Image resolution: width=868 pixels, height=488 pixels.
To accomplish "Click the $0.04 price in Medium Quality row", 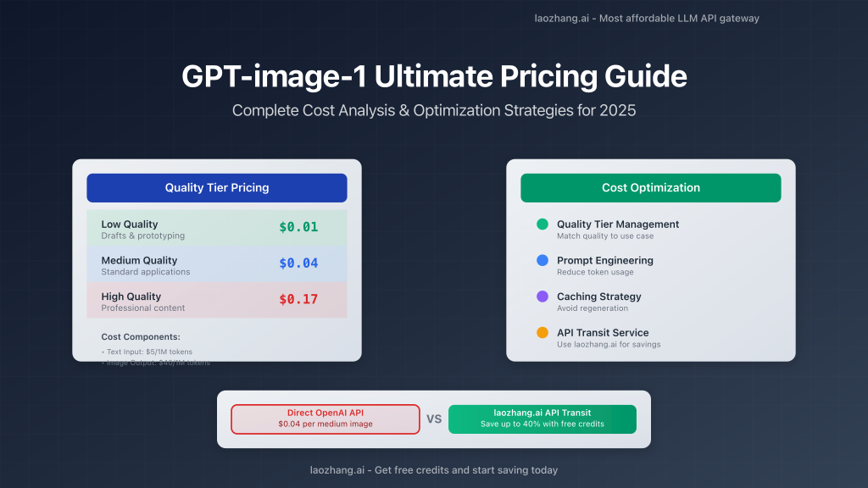I will [298, 263].
